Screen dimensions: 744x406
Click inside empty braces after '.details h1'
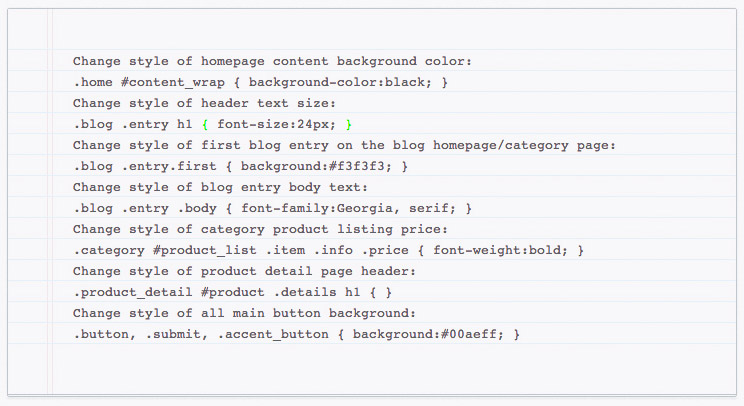(x=381, y=293)
